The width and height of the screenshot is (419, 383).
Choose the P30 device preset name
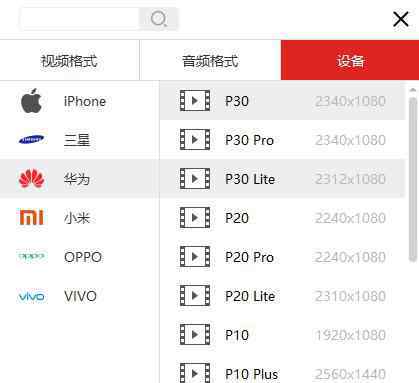pyautogui.click(x=237, y=101)
